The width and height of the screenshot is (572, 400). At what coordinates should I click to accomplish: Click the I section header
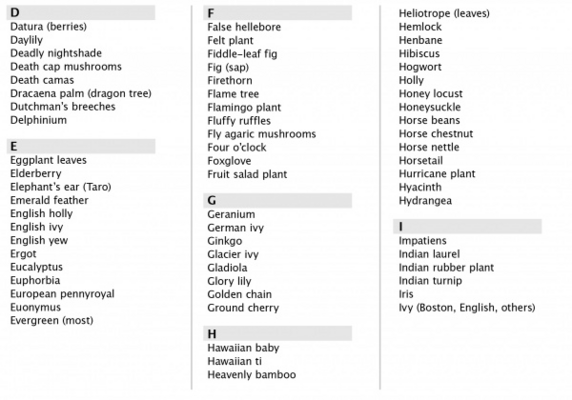click(467, 226)
